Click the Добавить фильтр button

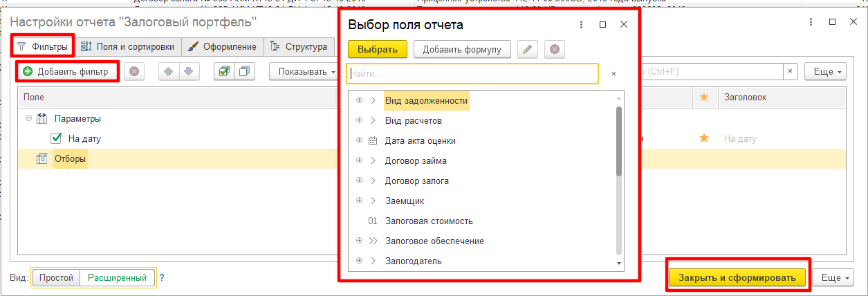point(67,71)
